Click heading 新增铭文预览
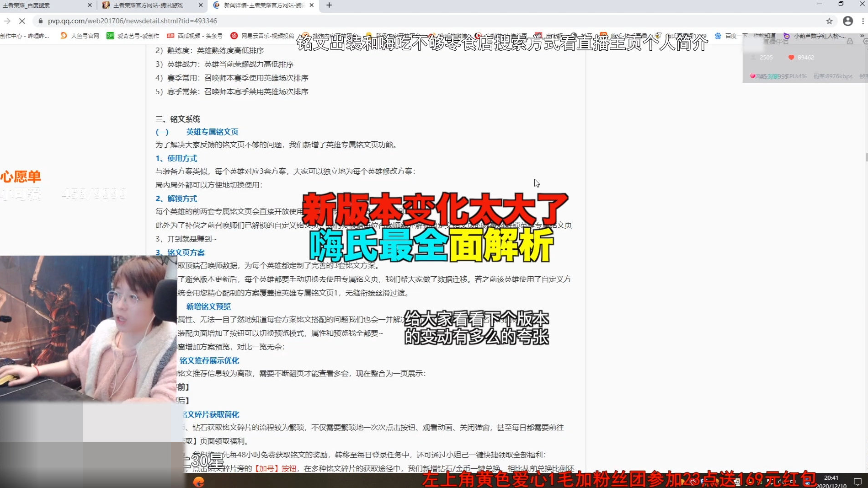Viewport: 868px width, 488px height. coord(208,306)
